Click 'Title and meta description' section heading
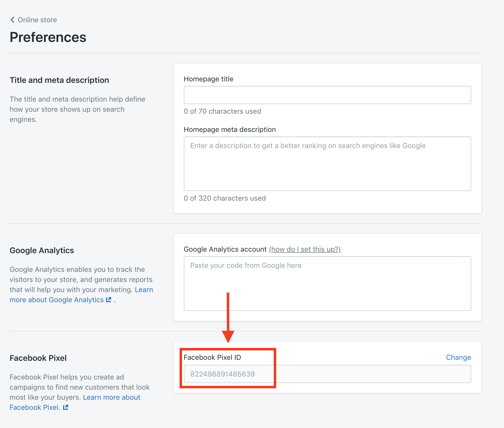504x428 pixels. [59, 80]
